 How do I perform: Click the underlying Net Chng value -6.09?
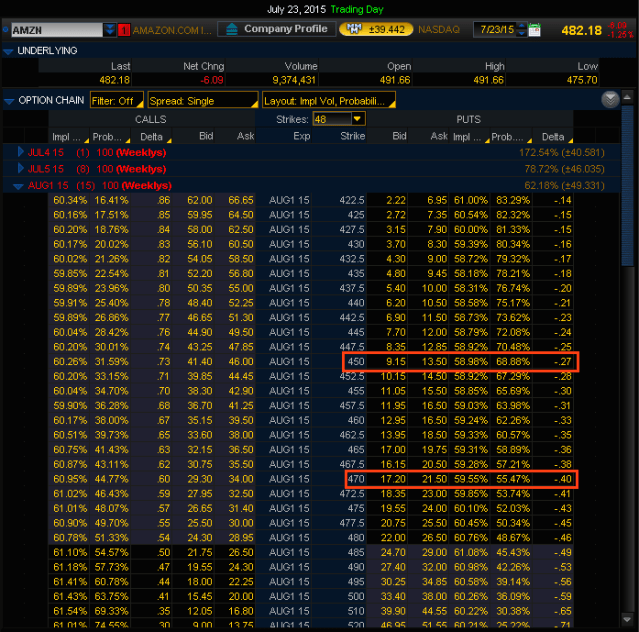point(212,80)
